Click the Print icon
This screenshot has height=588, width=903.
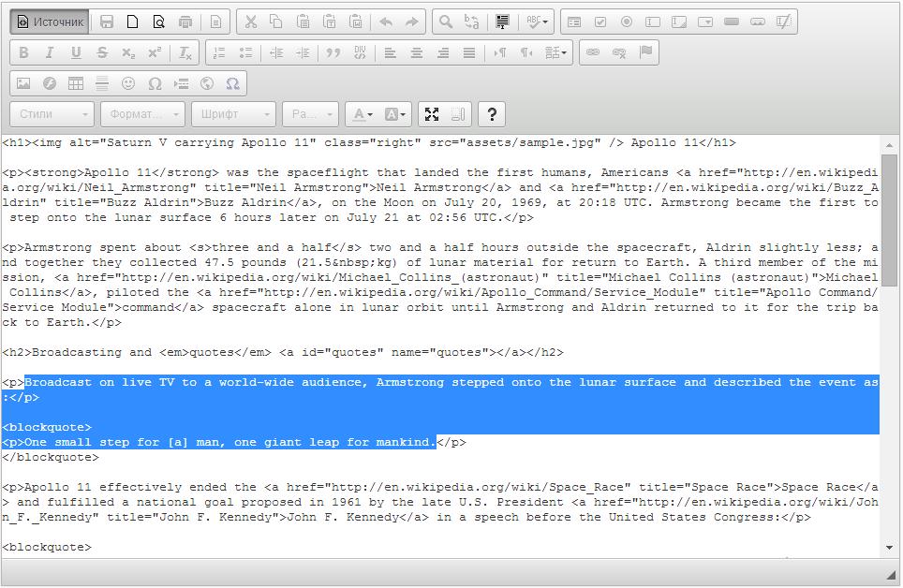pos(185,22)
